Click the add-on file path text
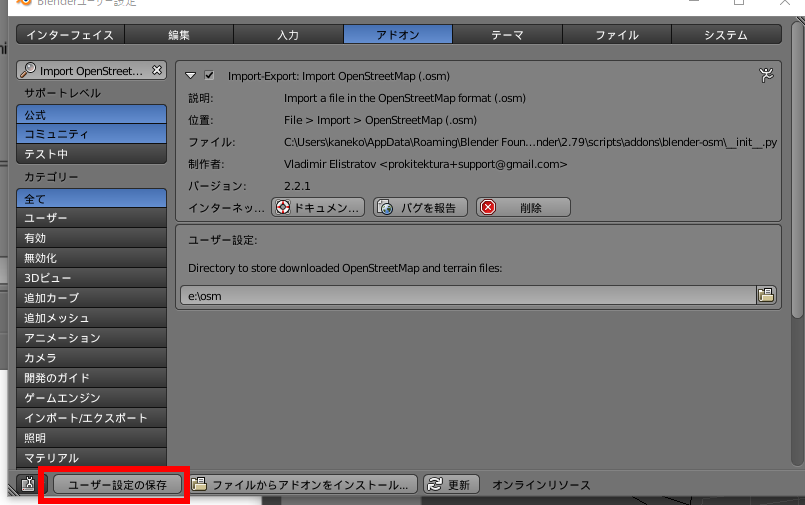The width and height of the screenshot is (805, 505). click(530, 142)
